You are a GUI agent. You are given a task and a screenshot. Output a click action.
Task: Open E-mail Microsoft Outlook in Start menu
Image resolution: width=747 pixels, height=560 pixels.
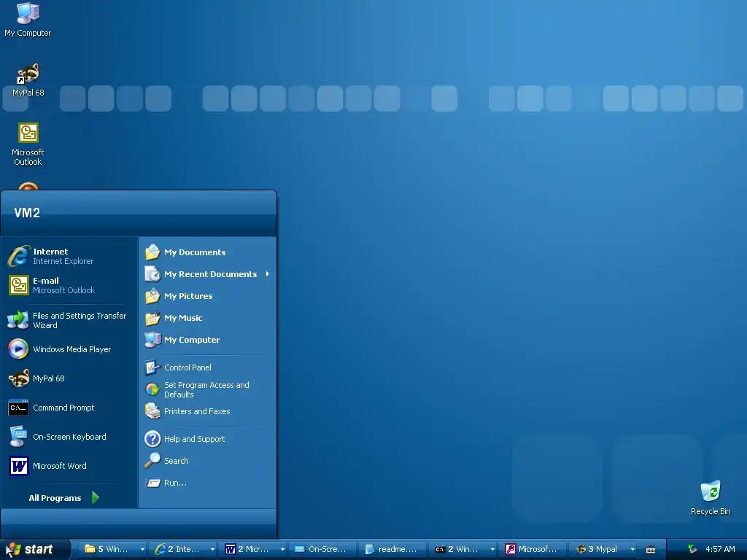click(69, 285)
